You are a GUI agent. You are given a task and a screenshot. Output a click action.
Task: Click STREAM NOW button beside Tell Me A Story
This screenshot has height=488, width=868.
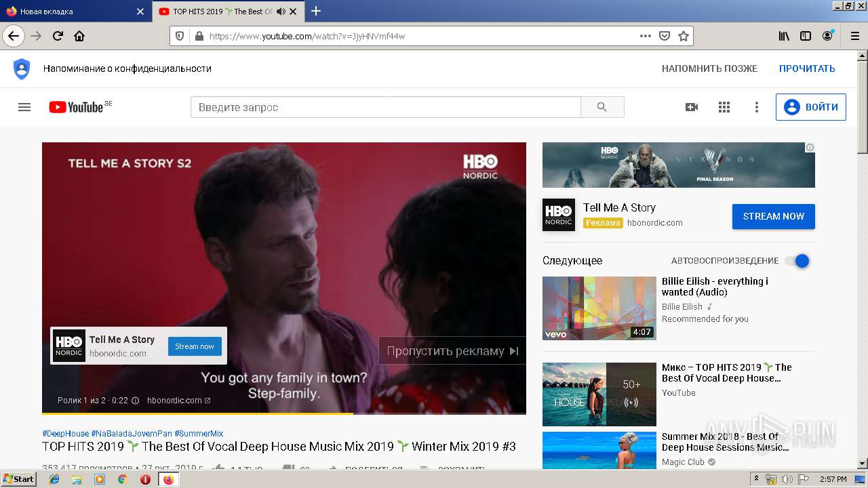pyautogui.click(x=774, y=216)
